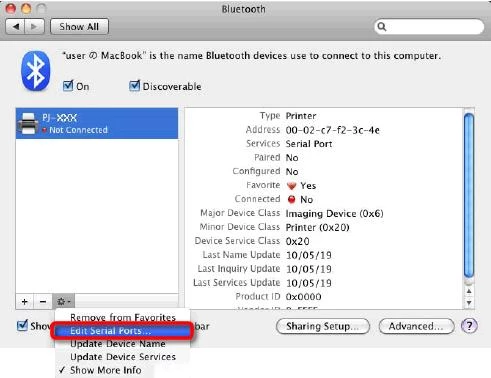Click the Show All button
The width and height of the screenshot is (491, 378).
(x=79, y=27)
